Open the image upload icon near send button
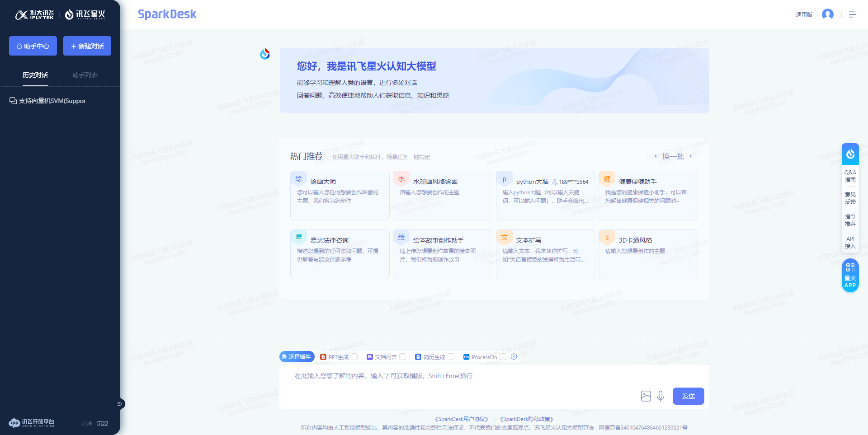Viewport: 868px width, 435px height. 646,396
